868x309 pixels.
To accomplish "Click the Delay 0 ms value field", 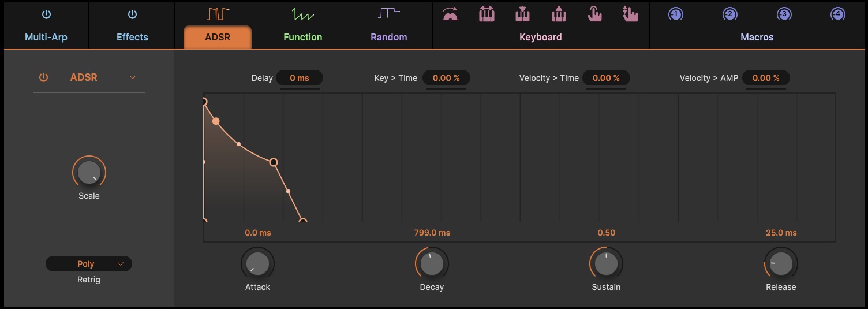I will click(300, 78).
